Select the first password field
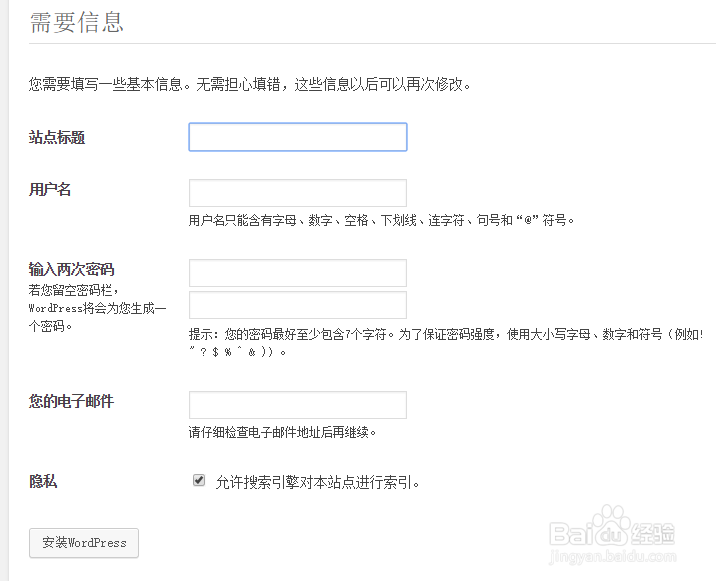716x581 pixels. tap(298, 273)
